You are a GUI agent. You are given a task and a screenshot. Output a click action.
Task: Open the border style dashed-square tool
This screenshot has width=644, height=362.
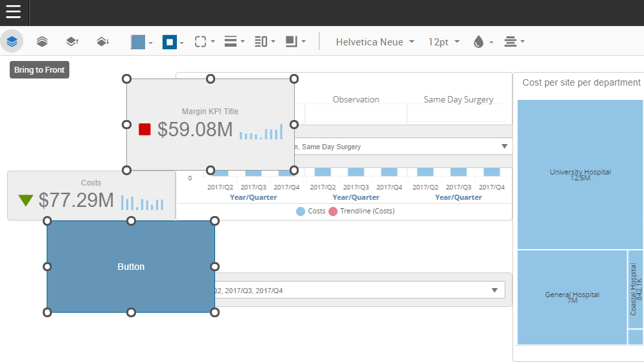coord(204,42)
